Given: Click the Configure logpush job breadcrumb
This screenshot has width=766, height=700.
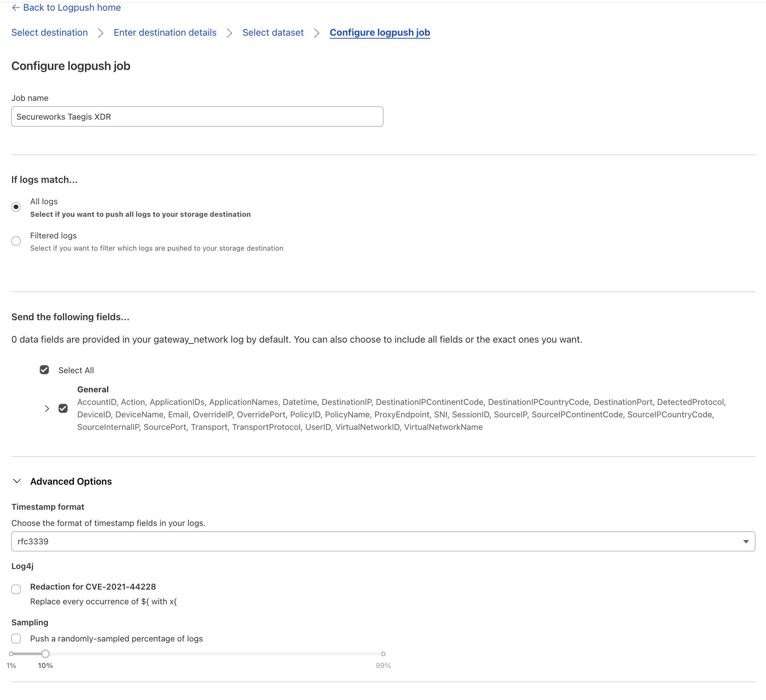Looking at the screenshot, I should [x=380, y=33].
